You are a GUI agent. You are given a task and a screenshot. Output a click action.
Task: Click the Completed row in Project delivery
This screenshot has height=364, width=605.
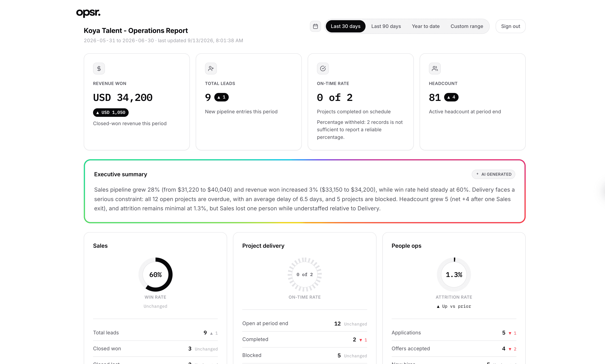(305, 339)
